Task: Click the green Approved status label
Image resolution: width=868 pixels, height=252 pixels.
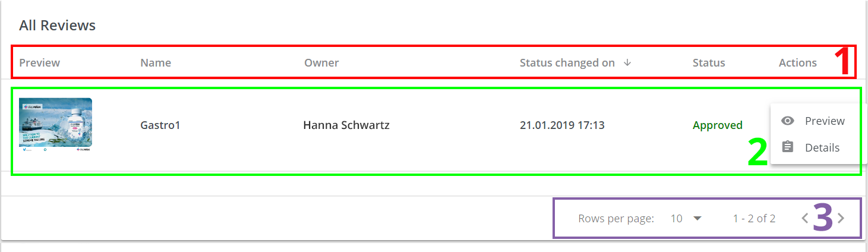Action: [717, 125]
